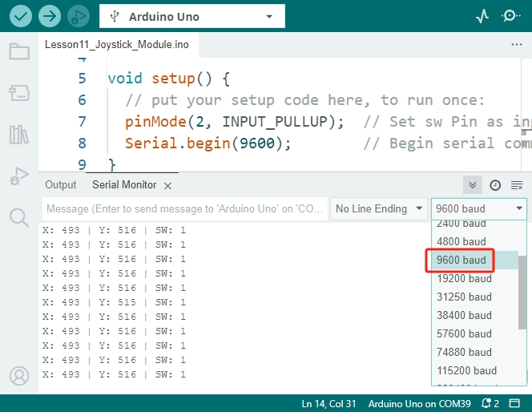
Task: Choose 2400 baud from the list
Action: pos(474,224)
